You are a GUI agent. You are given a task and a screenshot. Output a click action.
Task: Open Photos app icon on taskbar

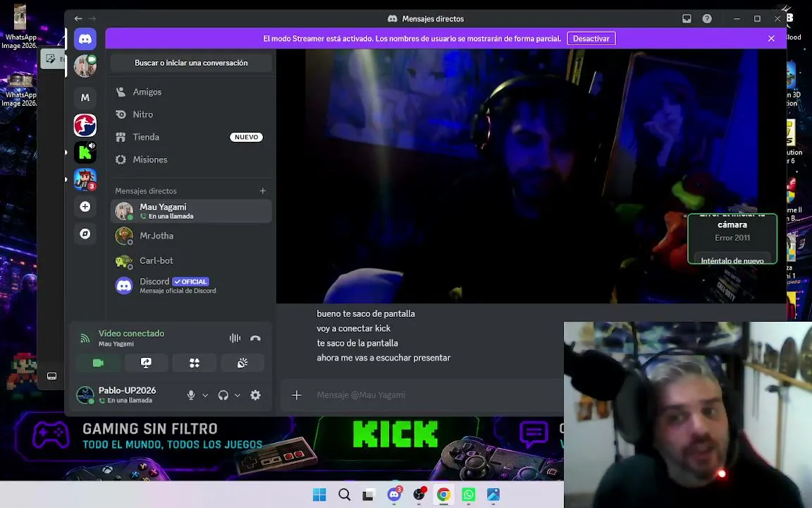pyautogui.click(x=493, y=495)
